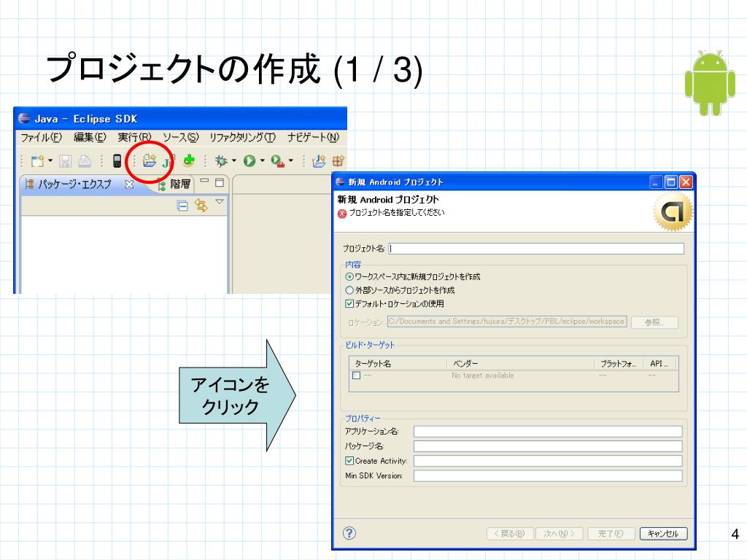Screen dimensions: 747x560
Task: Click the ターゲット名 column header
Action: (398, 363)
